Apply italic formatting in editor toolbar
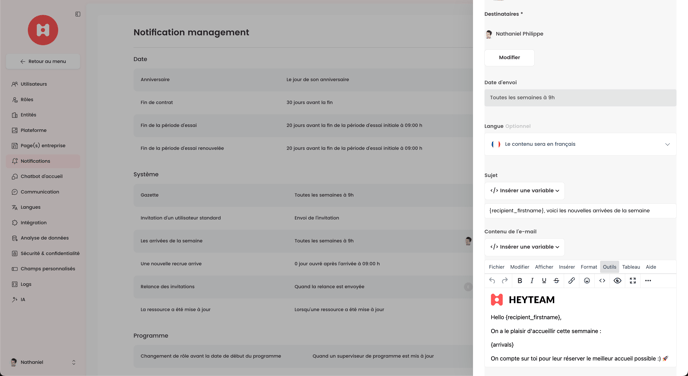 click(x=532, y=281)
